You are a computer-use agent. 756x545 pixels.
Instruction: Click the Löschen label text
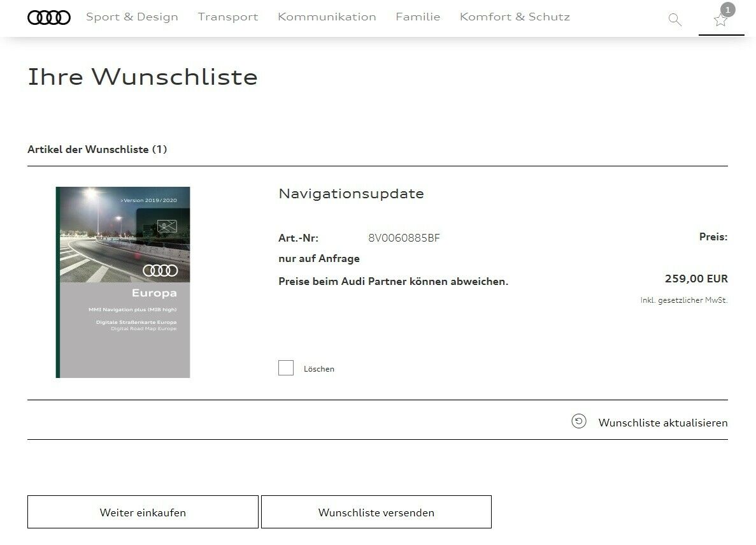pyautogui.click(x=318, y=369)
